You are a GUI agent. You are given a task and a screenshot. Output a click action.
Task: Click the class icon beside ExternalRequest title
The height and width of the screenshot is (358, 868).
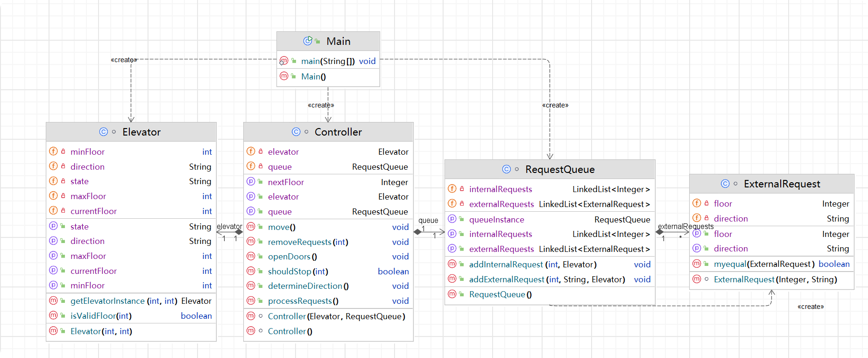(725, 184)
